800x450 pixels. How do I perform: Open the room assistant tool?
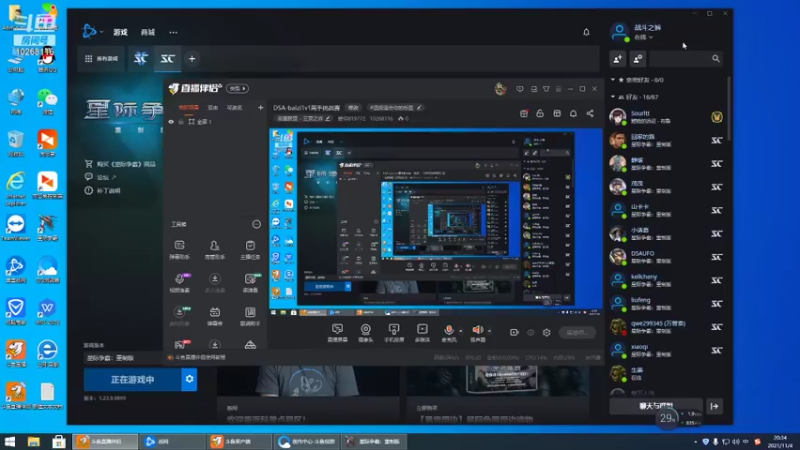coord(215,249)
